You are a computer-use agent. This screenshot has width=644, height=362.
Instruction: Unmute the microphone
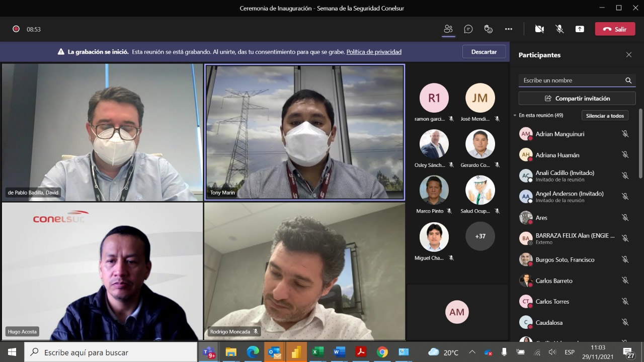click(559, 29)
